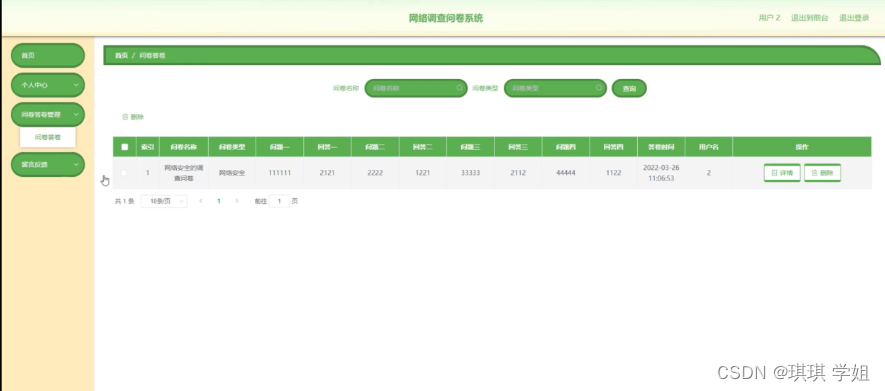Open the 10条/页 page size dropdown
This screenshot has width=885, height=391.
click(164, 201)
